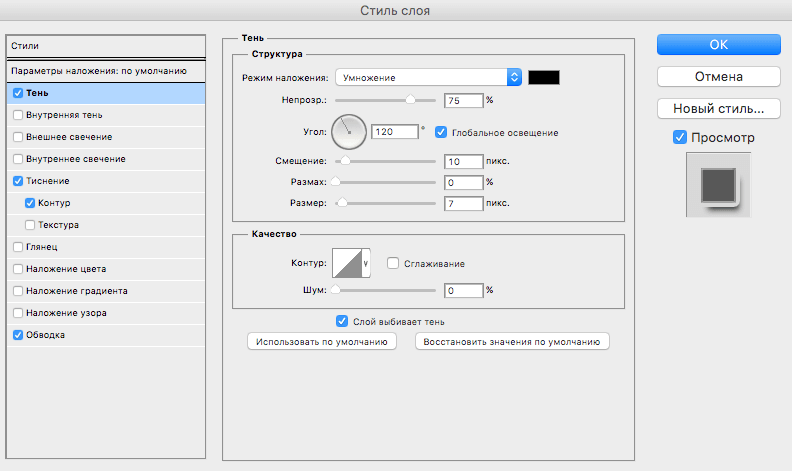Image resolution: width=792 pixels, height=471 pixels.
Task: Disable Слой выбивает тень option
Action: pos(342,321)
